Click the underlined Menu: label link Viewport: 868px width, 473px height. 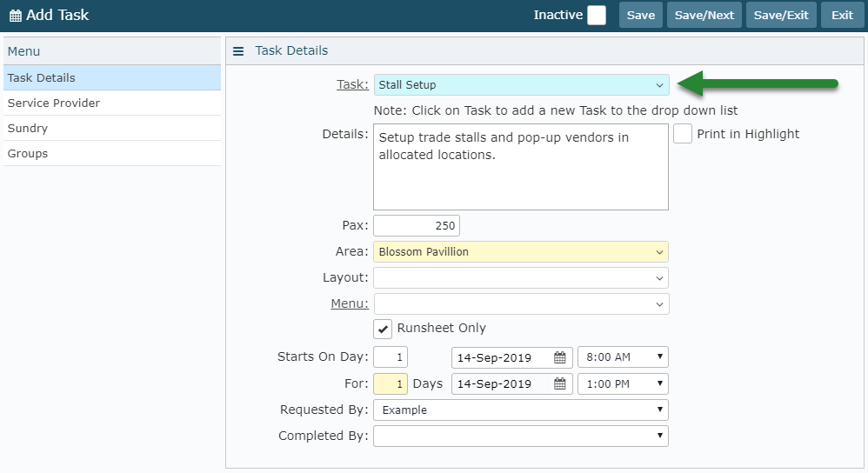click(350, 303)
